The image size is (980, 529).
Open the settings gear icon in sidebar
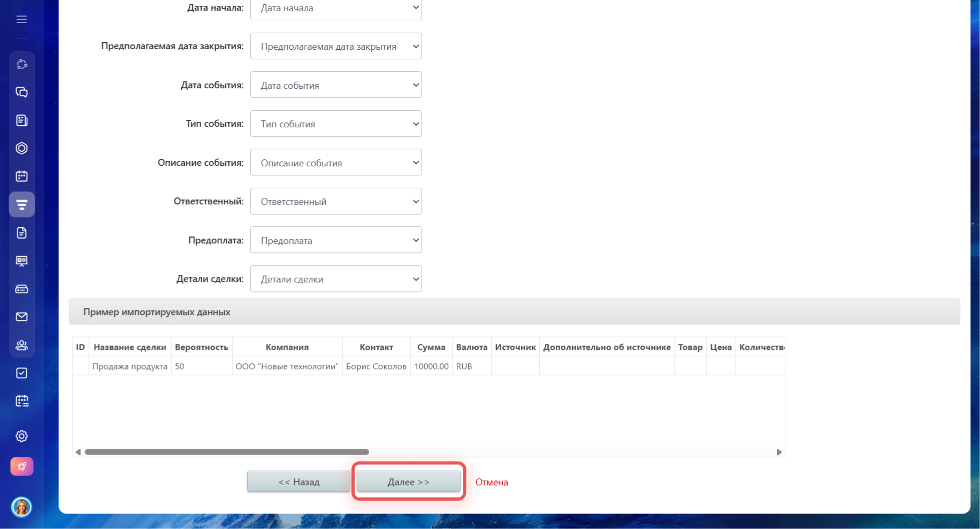tap(21, 436)
